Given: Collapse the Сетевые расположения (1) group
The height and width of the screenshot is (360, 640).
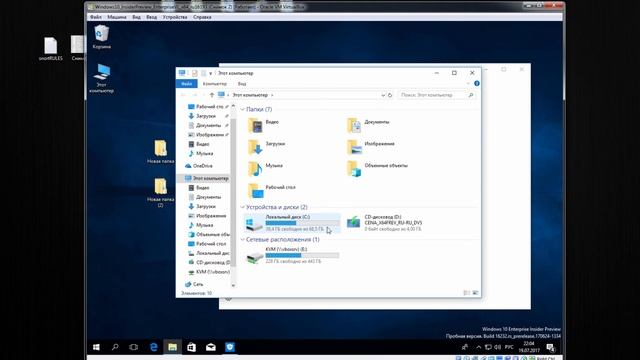Looking at the screenshot, I should pos(242,240).
